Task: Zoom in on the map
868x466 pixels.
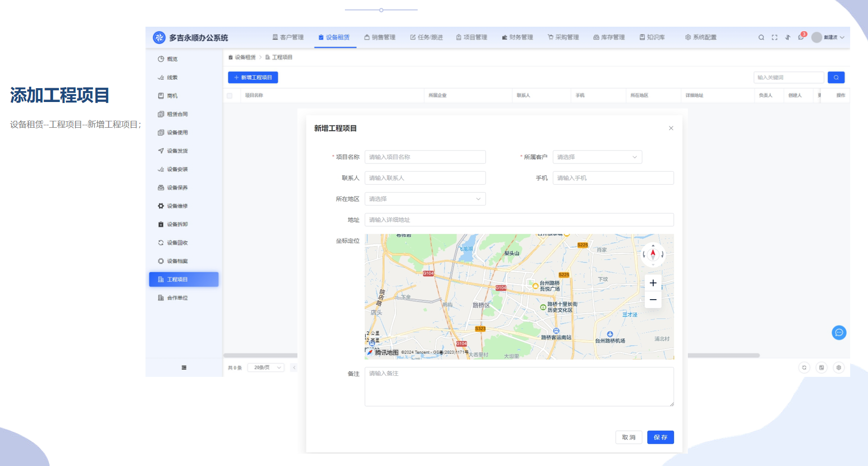Action: [x=653, y=283]
